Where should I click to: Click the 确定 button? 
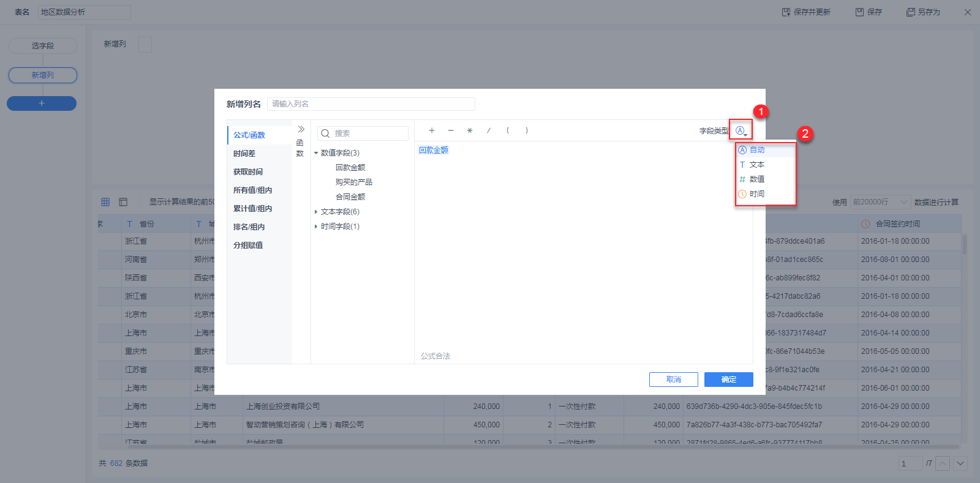729,380
